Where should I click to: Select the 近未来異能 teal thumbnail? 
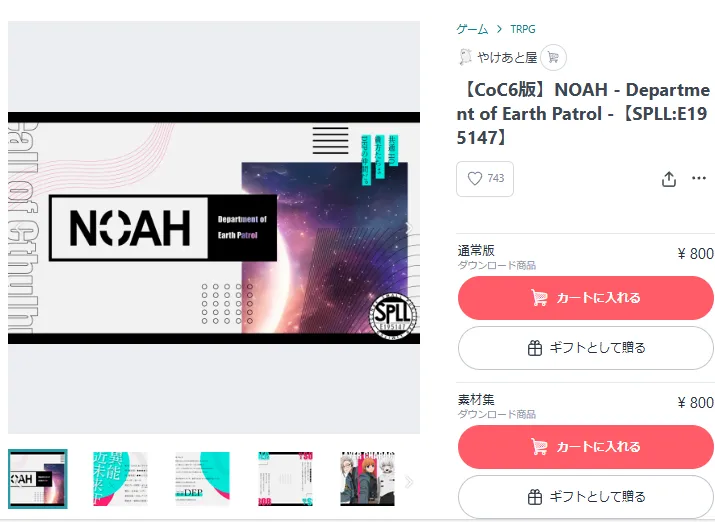coord(120,479)
